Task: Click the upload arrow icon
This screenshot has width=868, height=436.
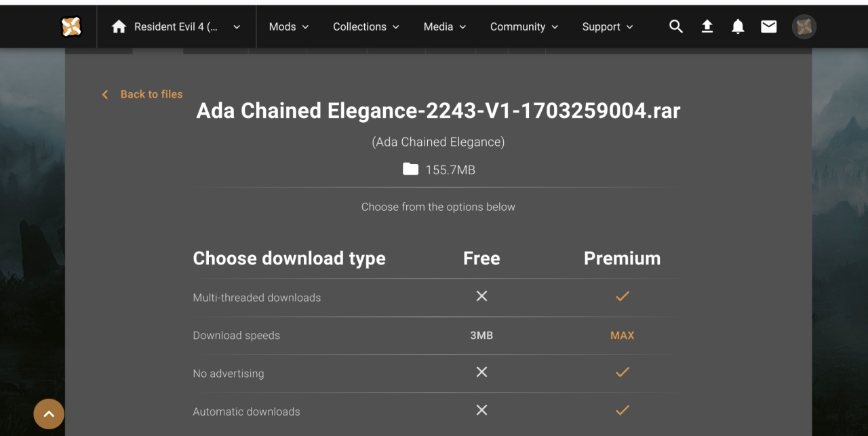Action: pyautogui.click(x=707, y=26)
